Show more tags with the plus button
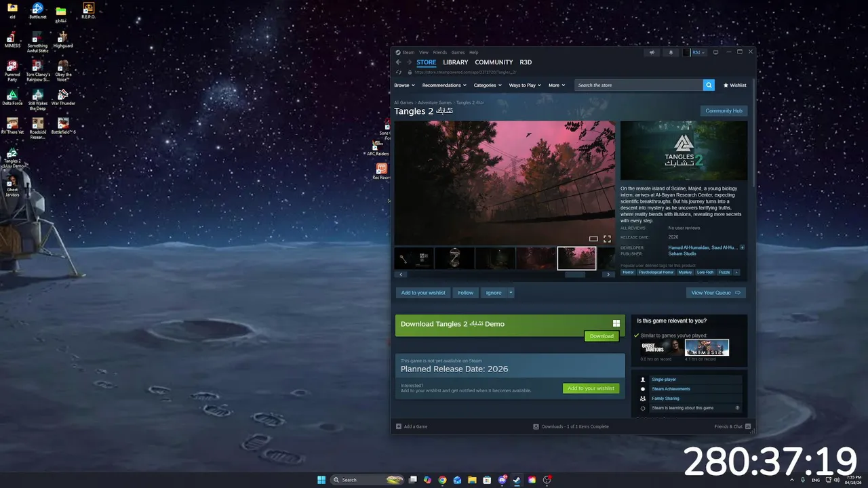The image size is (868, 488). 736,272
